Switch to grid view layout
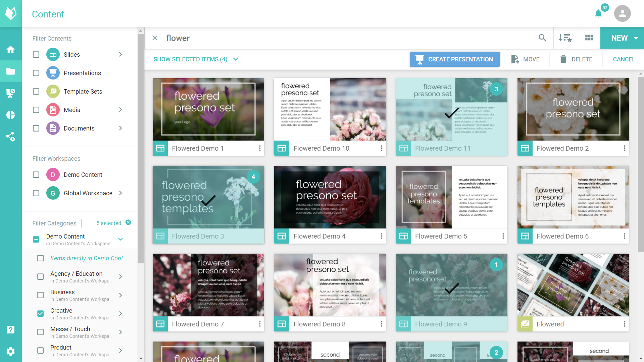 pos(589,38)
